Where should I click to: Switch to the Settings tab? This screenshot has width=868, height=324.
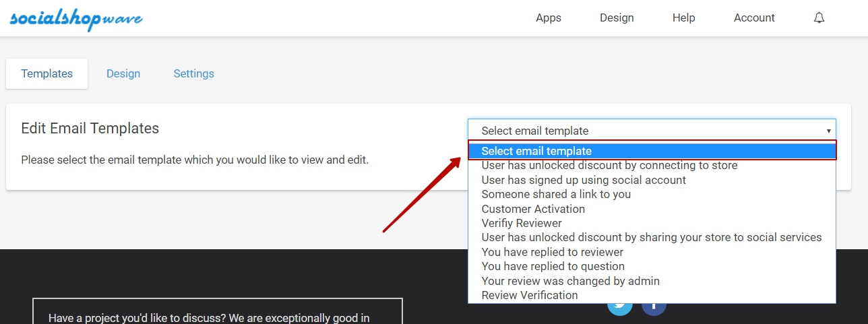pos(194,74)
